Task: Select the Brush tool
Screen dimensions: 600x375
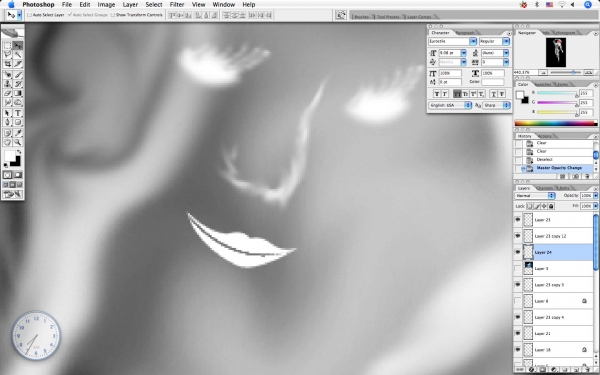Action: [18, 75]
